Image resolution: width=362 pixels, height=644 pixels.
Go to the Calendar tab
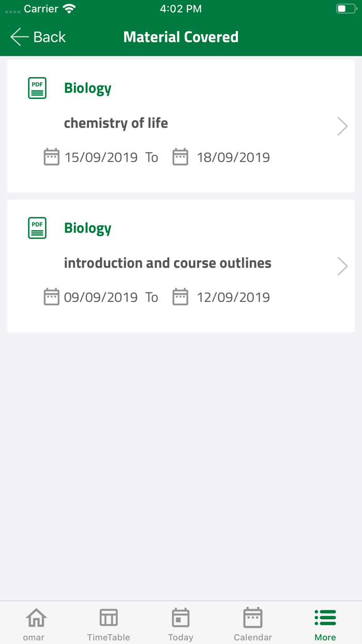253,624
